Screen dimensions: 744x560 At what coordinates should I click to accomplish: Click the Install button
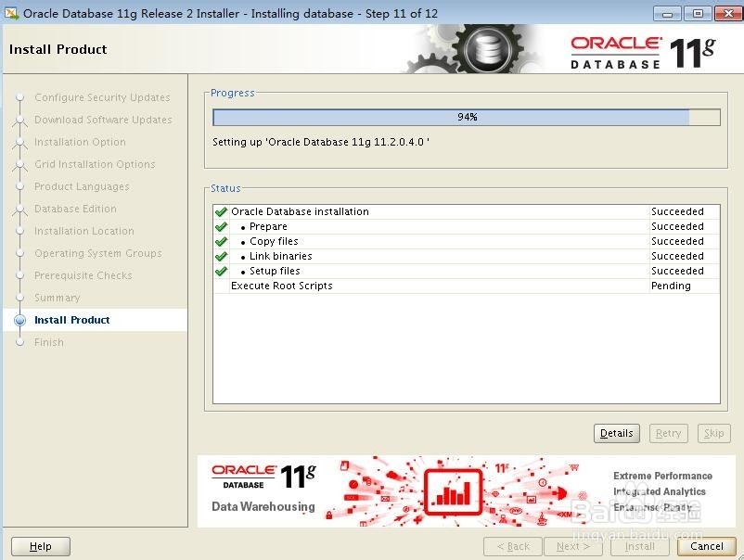(639, 546)
